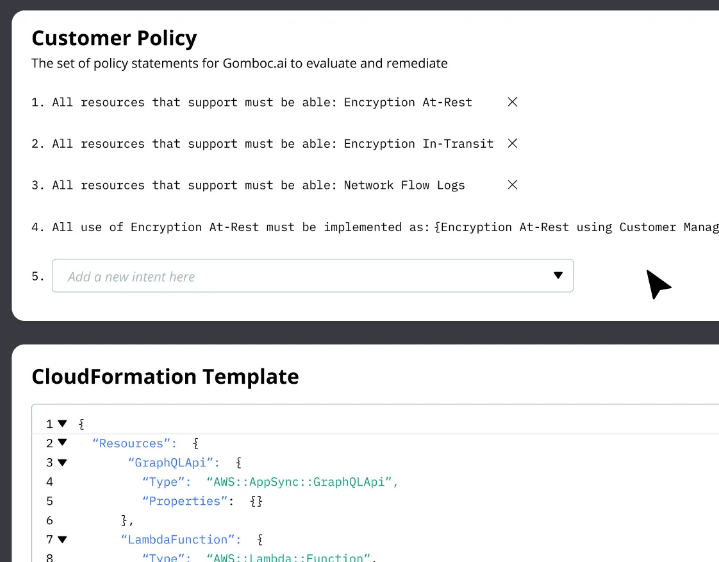Focus the 'Add a new intent here' field
This screenshot has height=562, width=719.
(x=300, y=276)
